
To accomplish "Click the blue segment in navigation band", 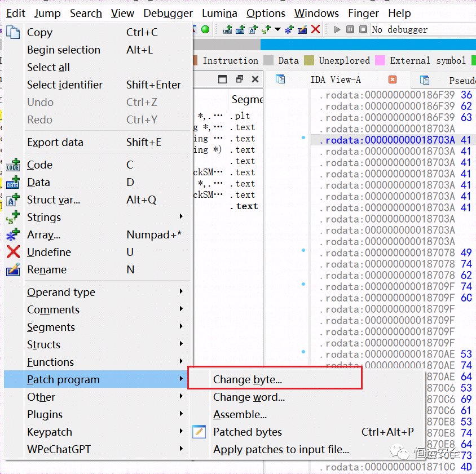I will tap(367, 45).
